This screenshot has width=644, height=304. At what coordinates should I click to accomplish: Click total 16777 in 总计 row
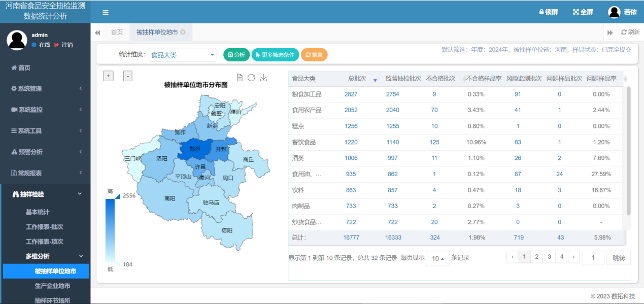(x=351, y=237)
